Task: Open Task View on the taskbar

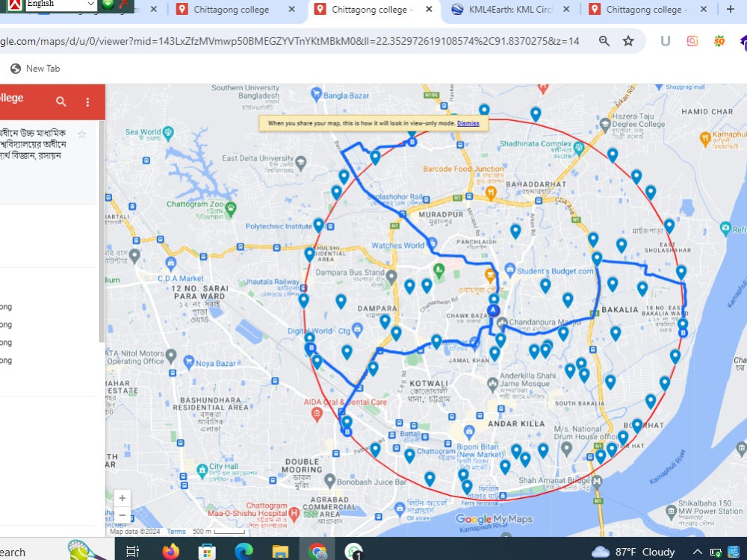Action: pyautogui.click(x=132, y=552)
